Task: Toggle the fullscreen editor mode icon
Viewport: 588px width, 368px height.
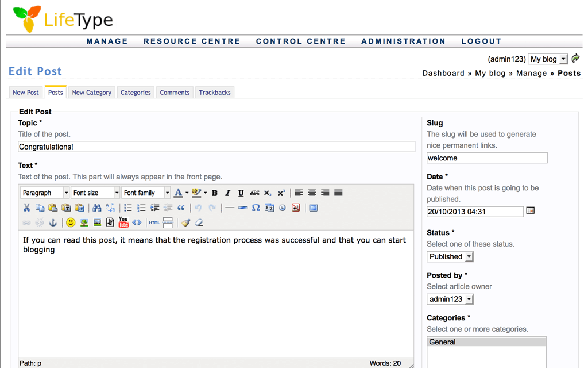Action: click(x=314, y=208)
